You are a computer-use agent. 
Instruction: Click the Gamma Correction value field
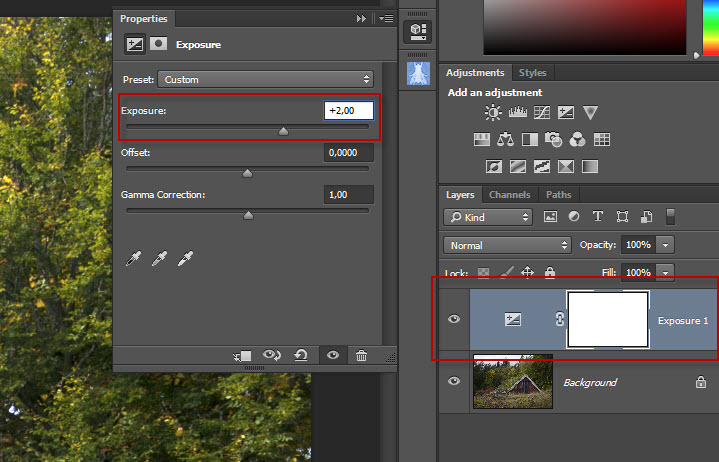pyautogui.click(x=348, y=194)
